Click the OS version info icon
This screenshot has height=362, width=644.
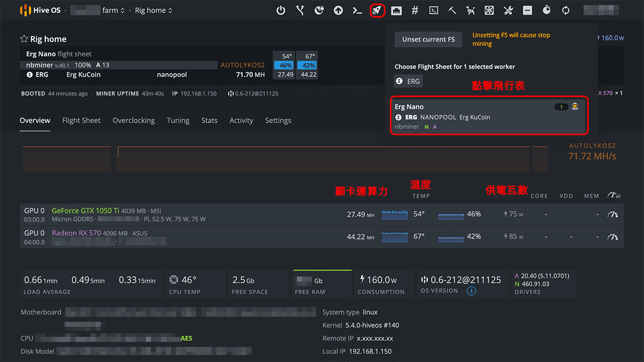(471, 291)
